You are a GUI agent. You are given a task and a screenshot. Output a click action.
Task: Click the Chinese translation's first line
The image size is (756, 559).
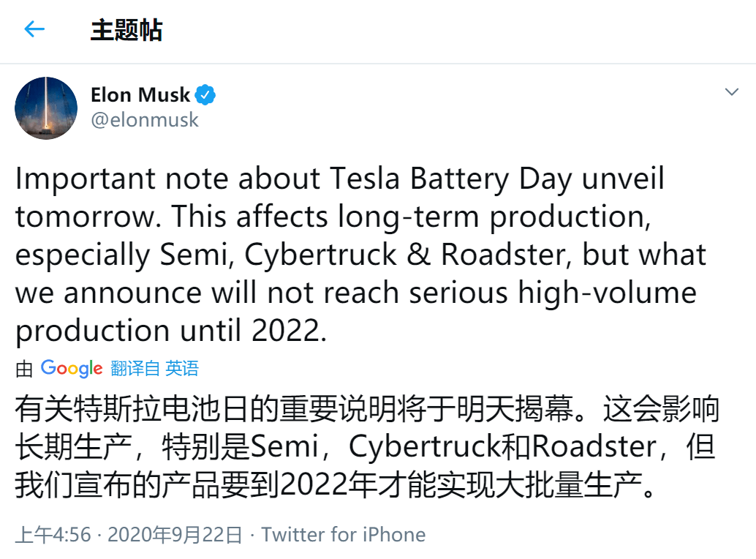coord(367,409)
